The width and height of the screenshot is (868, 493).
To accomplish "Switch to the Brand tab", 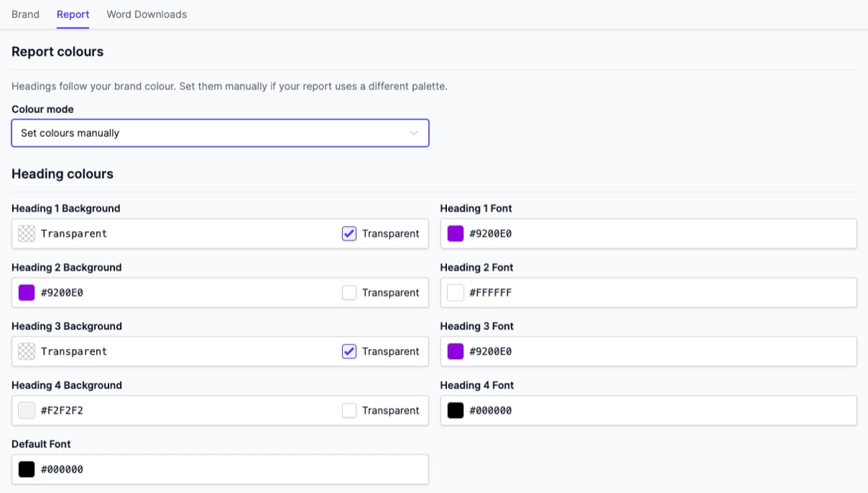I will pos(25,14).
